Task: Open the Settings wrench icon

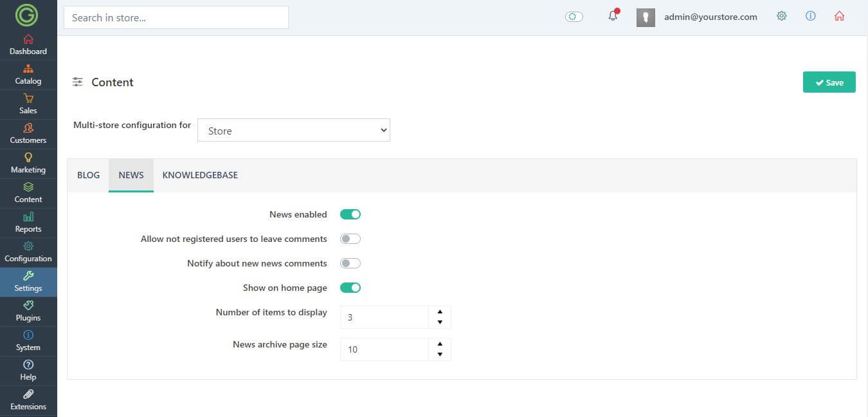Action: coord(28,276)
